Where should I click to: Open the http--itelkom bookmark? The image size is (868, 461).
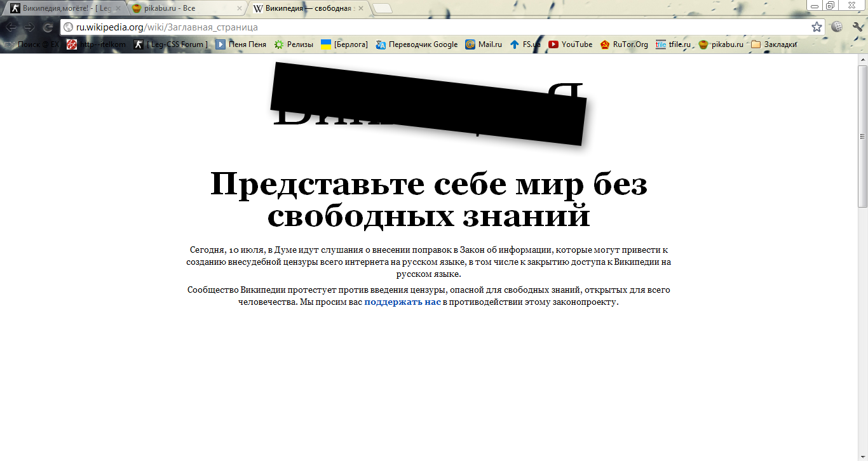(96, 44)
